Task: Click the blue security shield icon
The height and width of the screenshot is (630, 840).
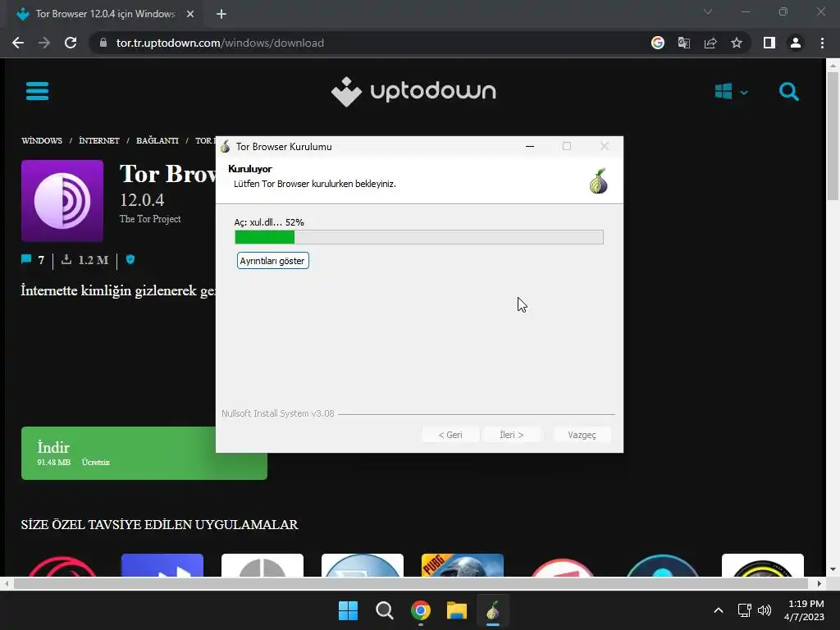Action: 130,259
